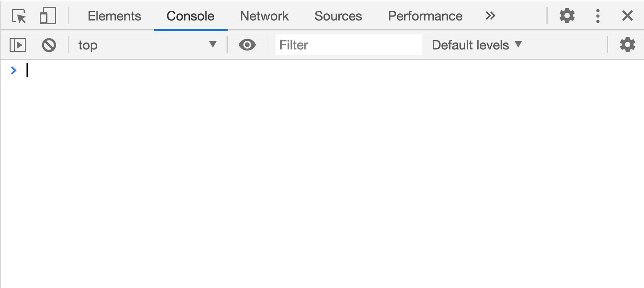Show hidden panels with the double-chevron
Screen dimensions: 644x288
(x=491, y=15)
